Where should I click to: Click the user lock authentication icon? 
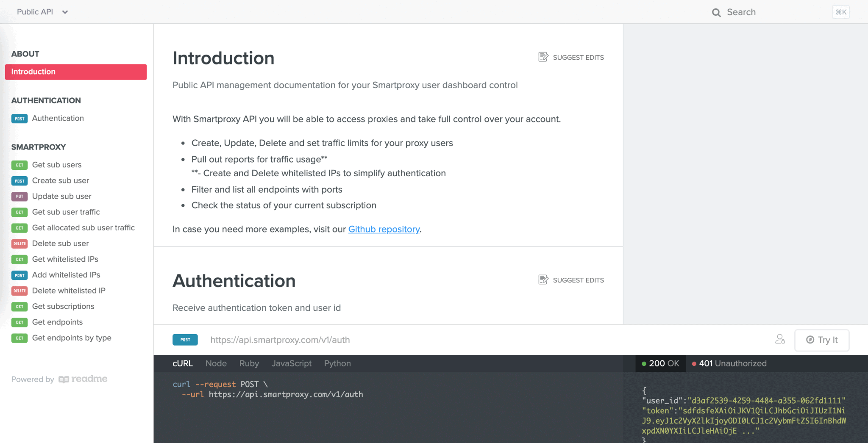tap(780, 339)
